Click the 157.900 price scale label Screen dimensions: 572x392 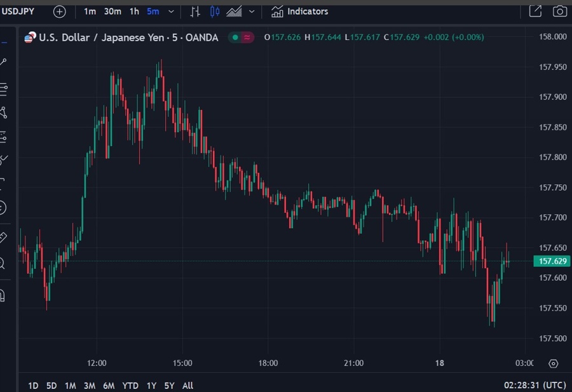tap(553, 97)
